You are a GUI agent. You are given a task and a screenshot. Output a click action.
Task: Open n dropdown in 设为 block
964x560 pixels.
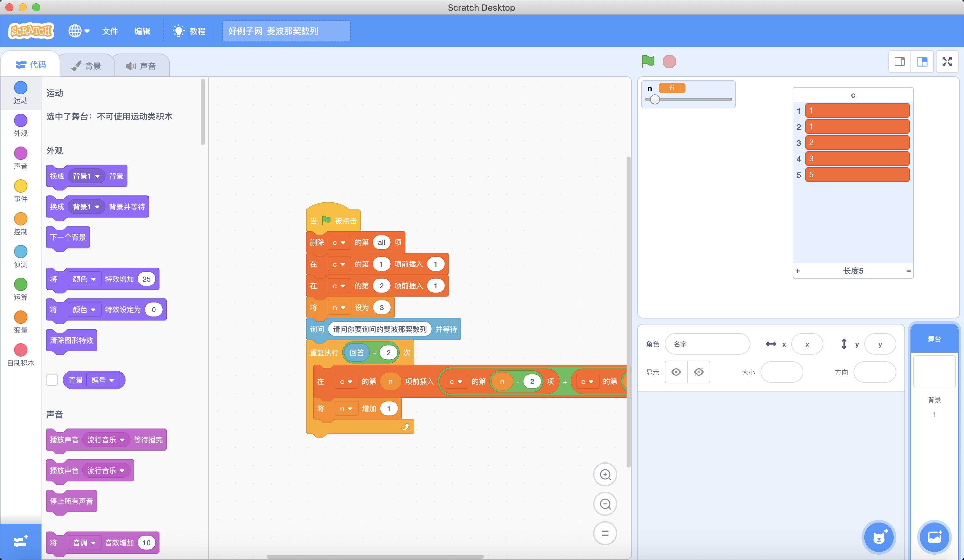tap(339, 308)
